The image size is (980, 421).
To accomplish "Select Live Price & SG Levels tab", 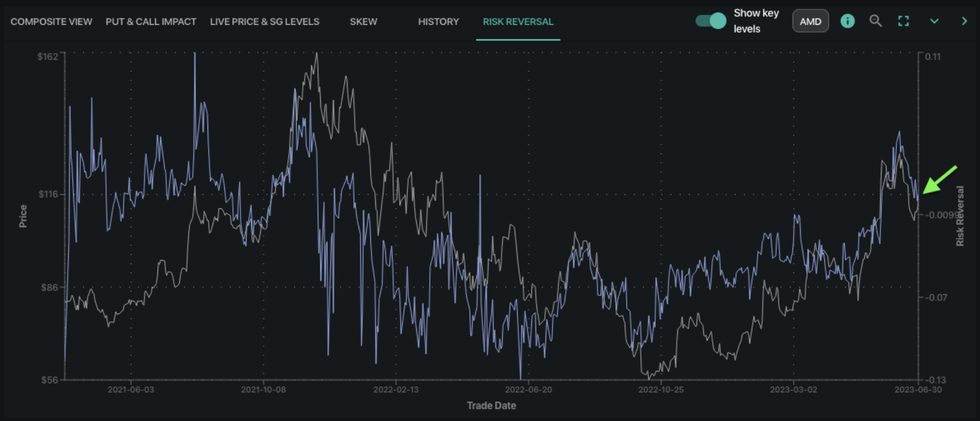I will [265, 22].
